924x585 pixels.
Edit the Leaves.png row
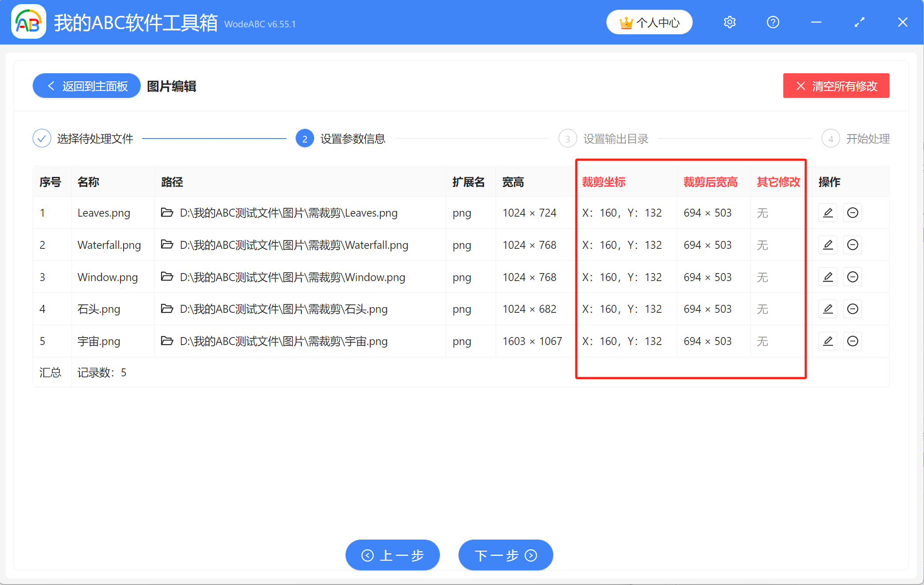pos(827,213)
